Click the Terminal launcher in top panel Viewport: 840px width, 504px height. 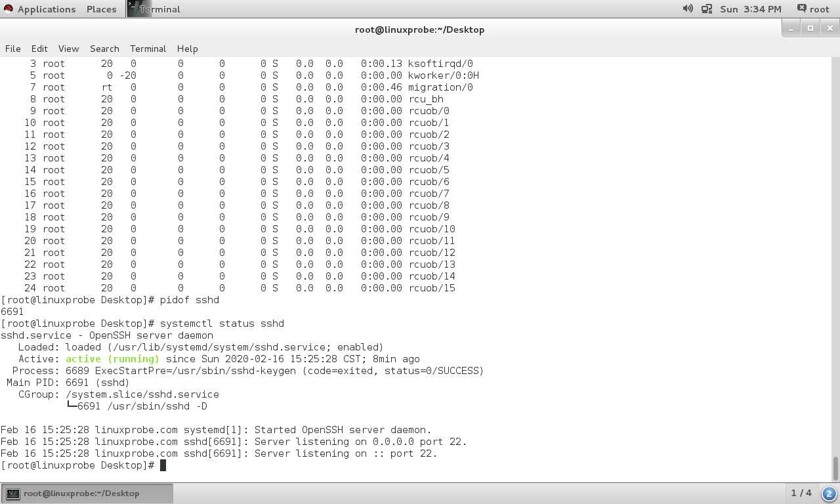click(x=155, y=9)
